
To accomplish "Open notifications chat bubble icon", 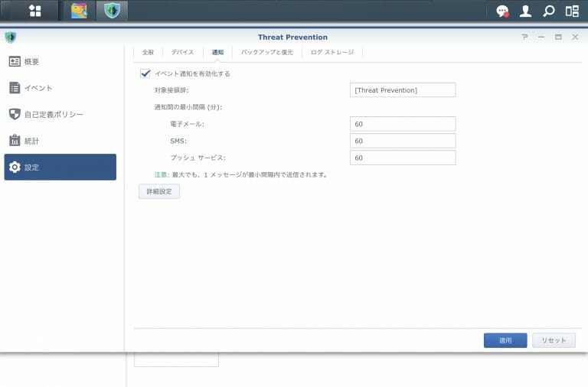I will (502, 11).
